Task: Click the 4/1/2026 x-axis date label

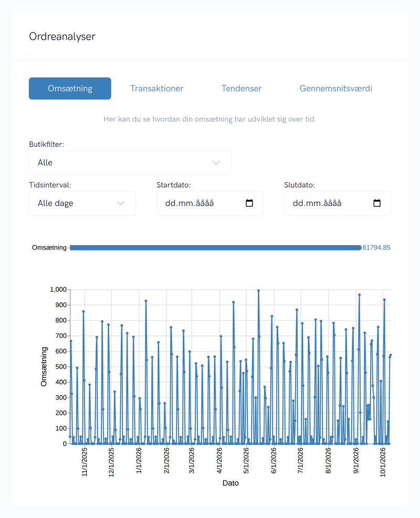Action: click(219, 460)
